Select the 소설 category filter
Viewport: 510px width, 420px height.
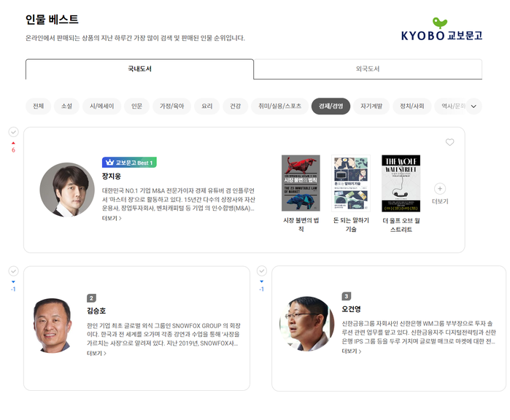[66, 106]
